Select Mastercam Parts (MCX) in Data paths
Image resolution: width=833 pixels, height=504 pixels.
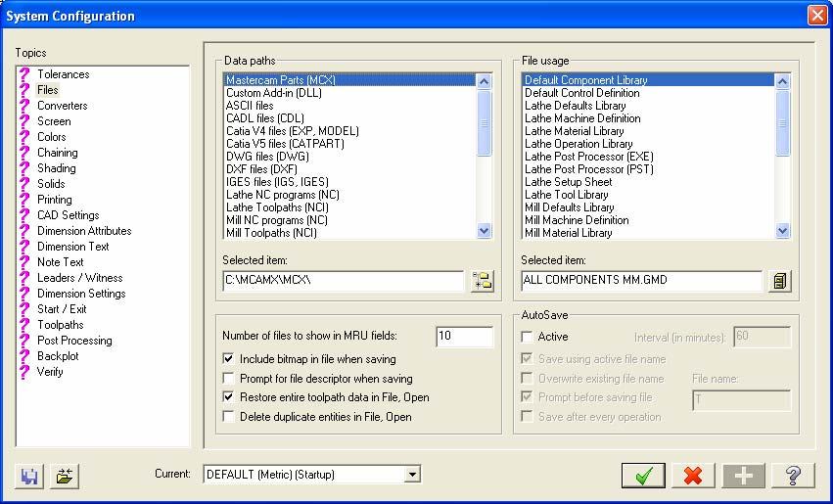coord(350,80)
